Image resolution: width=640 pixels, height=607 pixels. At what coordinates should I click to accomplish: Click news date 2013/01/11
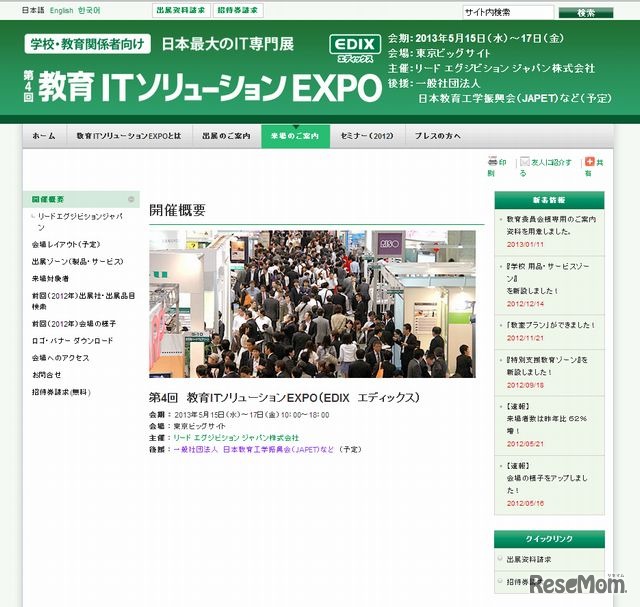click(x=525, y=245)
